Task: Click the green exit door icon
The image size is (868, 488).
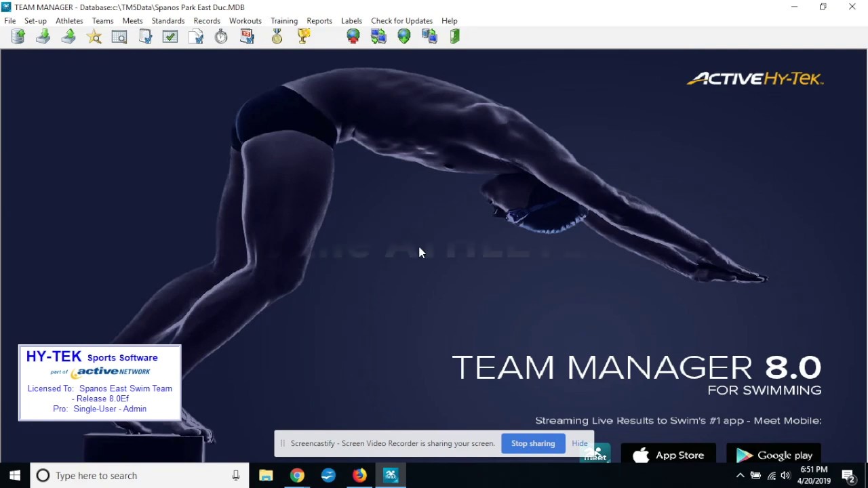Action: point(455,37)
